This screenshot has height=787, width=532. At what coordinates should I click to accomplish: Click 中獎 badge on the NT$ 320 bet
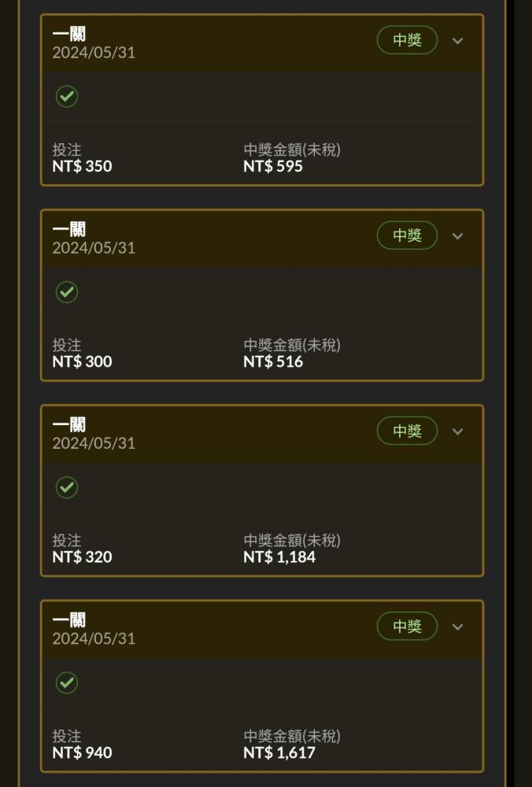(x=407, y=430)
